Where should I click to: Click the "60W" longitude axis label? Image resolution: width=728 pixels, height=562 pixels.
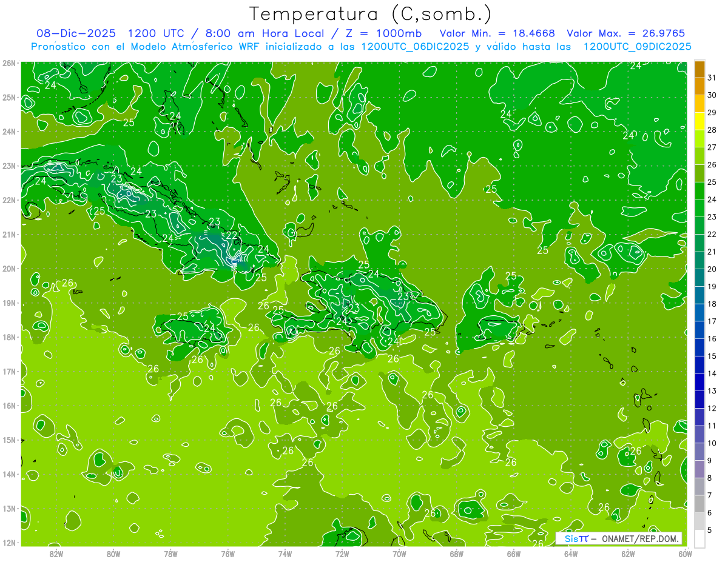point(685,554)
